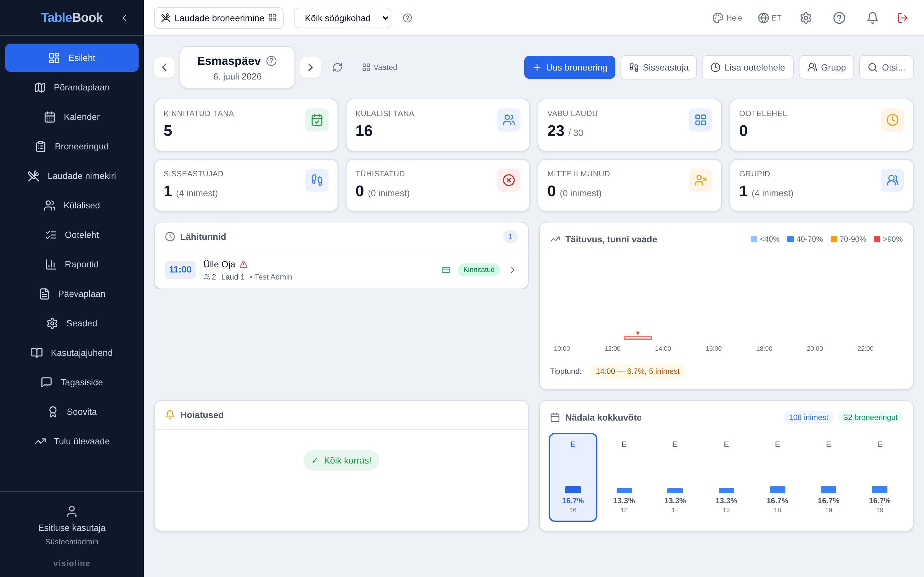This screenshot has width=924, height=577.
Task: Open notifications with the bell icon
Action: tap(872, 18)
